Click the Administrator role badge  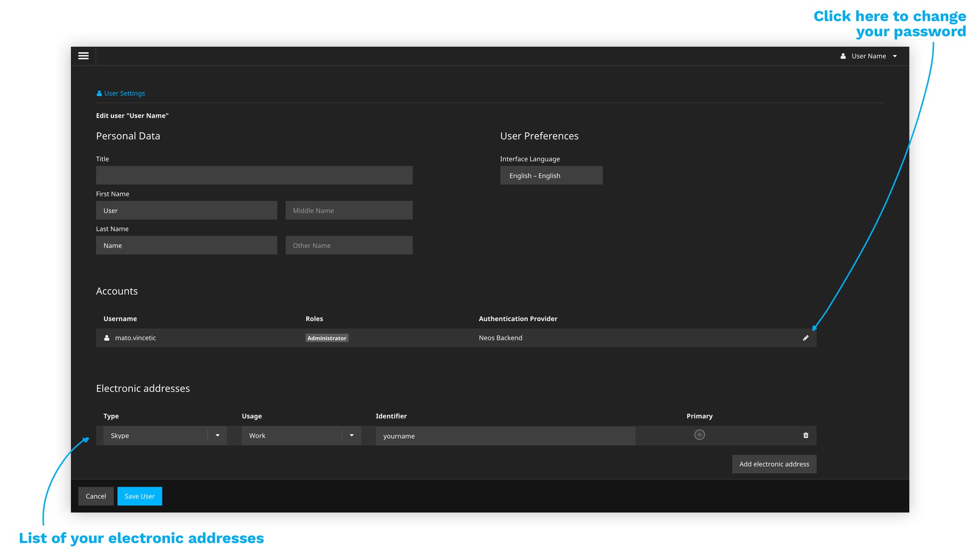coord(327,338)
